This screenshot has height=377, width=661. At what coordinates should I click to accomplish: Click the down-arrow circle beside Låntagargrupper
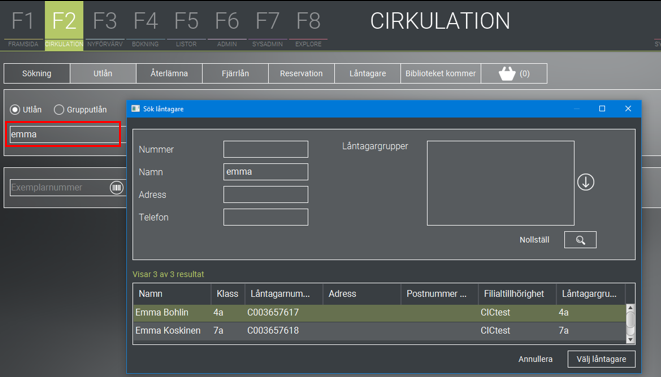(586, 182)
